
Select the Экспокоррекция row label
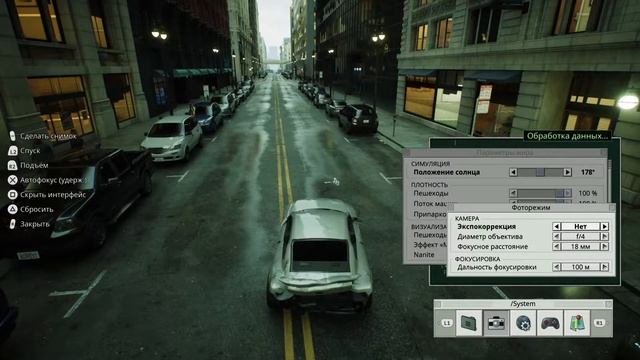coord(486,226)
